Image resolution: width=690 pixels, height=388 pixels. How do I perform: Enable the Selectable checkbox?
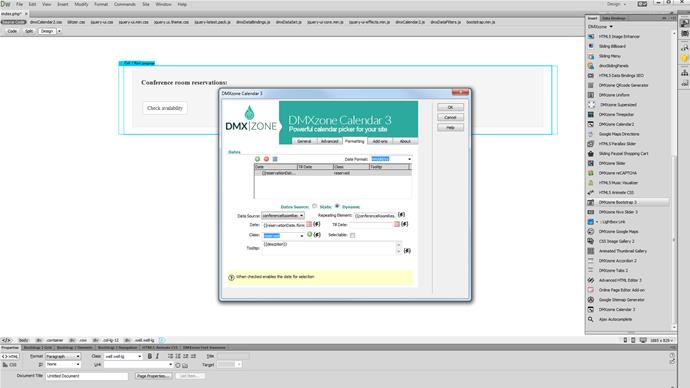[x=352, y=235]
